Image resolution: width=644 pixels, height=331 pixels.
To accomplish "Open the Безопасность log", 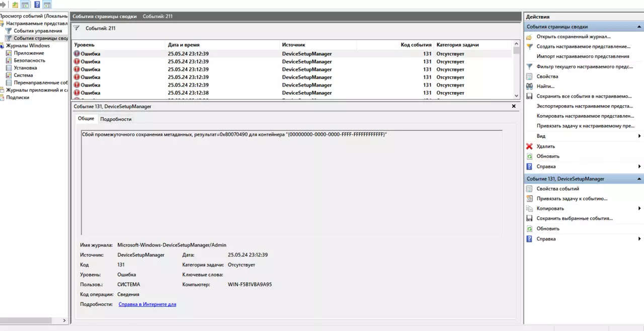I will point(29,60).
